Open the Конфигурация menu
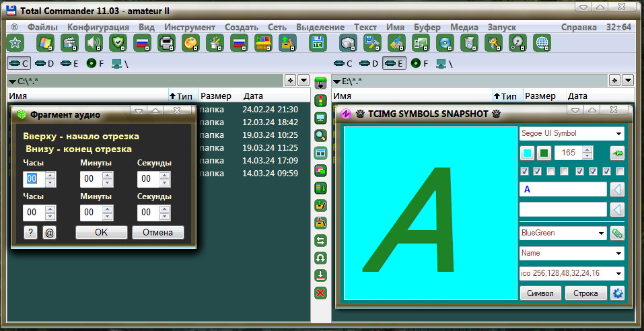 coord(98,27)
